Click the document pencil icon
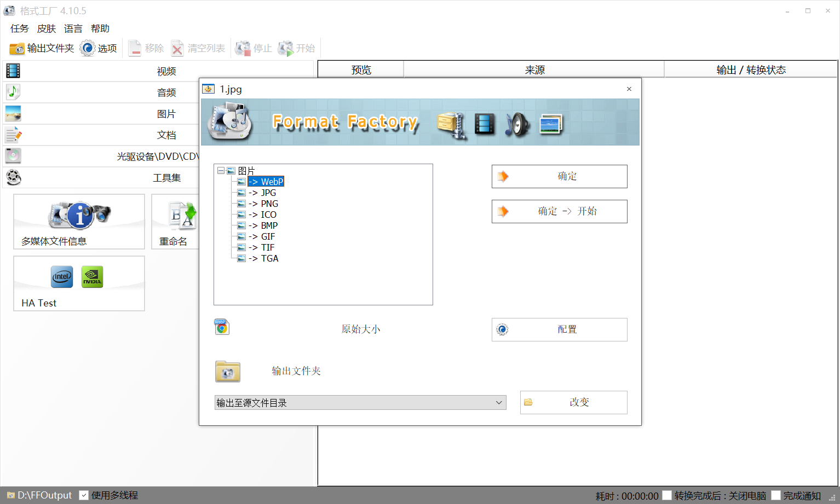This screenshot has height=504, width=840. [x=13, y=135]
